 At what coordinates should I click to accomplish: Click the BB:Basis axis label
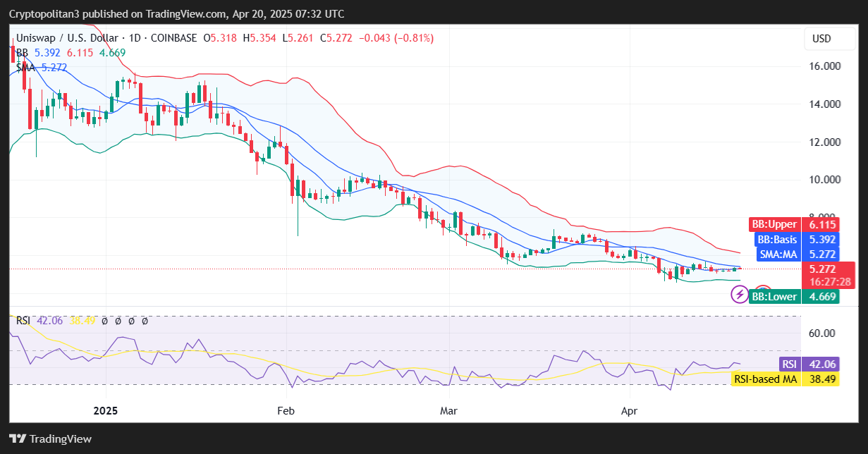(778, 239)
